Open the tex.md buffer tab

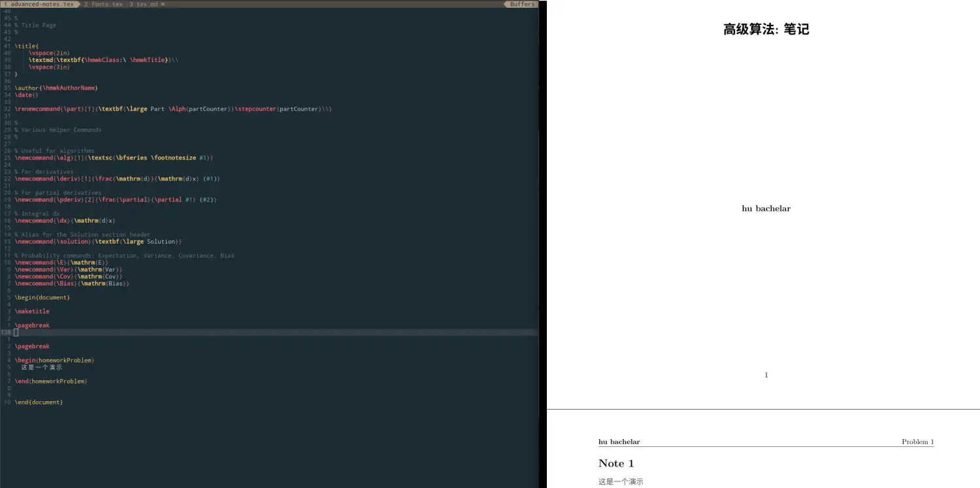[x=144, y=4]
